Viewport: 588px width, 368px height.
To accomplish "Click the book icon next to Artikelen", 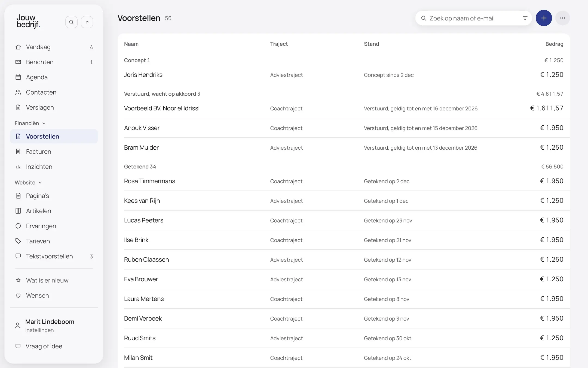I will click(18, 211).
